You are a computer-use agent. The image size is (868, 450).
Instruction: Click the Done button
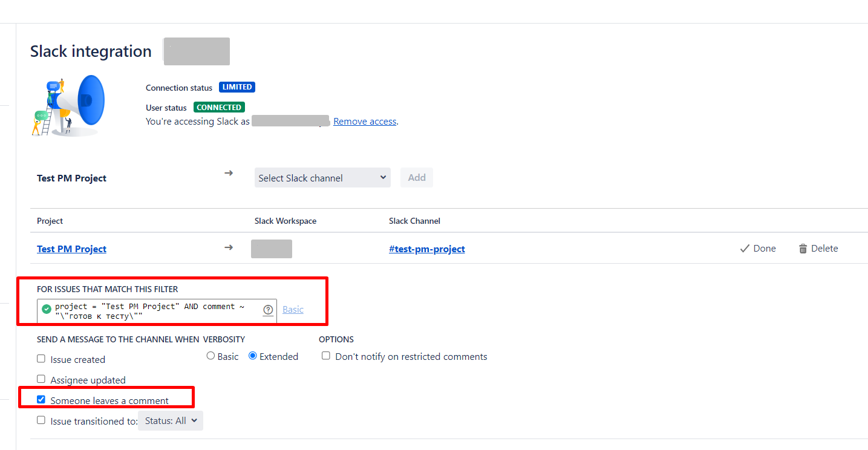[x=758, y=249]
